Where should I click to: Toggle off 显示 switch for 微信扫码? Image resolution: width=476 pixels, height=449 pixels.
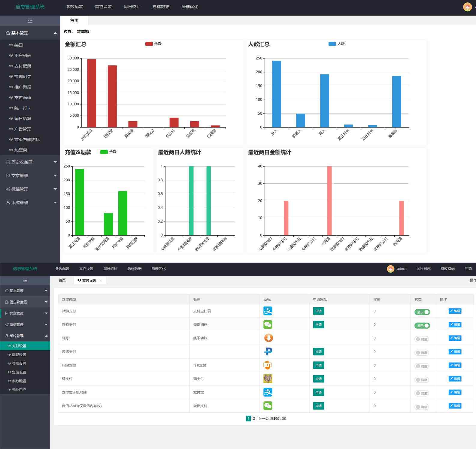[422, 325]
